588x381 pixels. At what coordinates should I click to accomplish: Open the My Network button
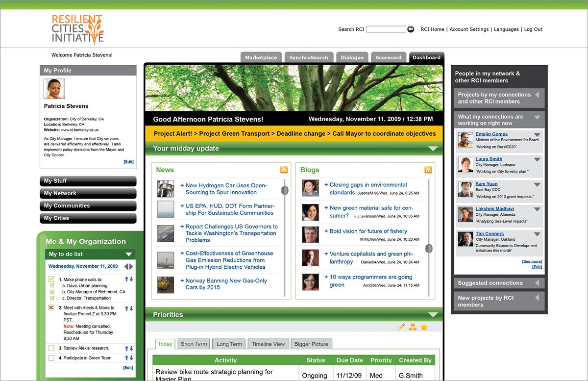[88, 193]
